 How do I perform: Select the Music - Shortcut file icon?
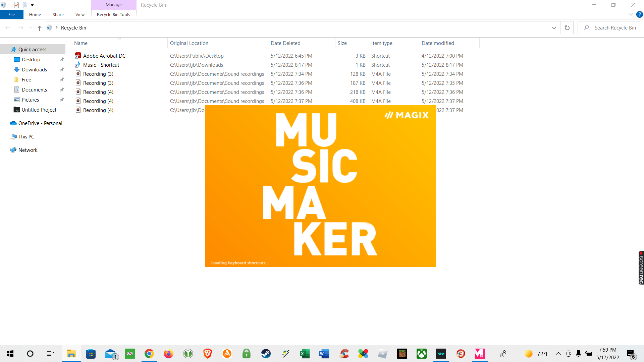[78, 65]
